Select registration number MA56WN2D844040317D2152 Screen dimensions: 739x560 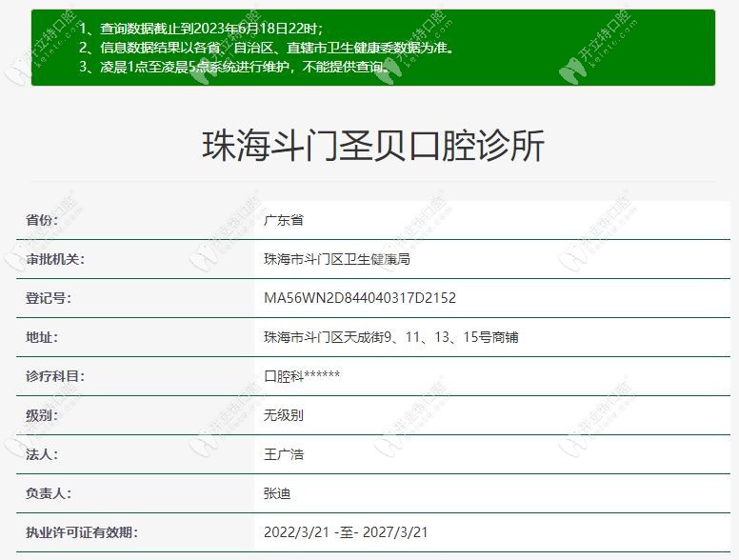(x=360, y=298)
